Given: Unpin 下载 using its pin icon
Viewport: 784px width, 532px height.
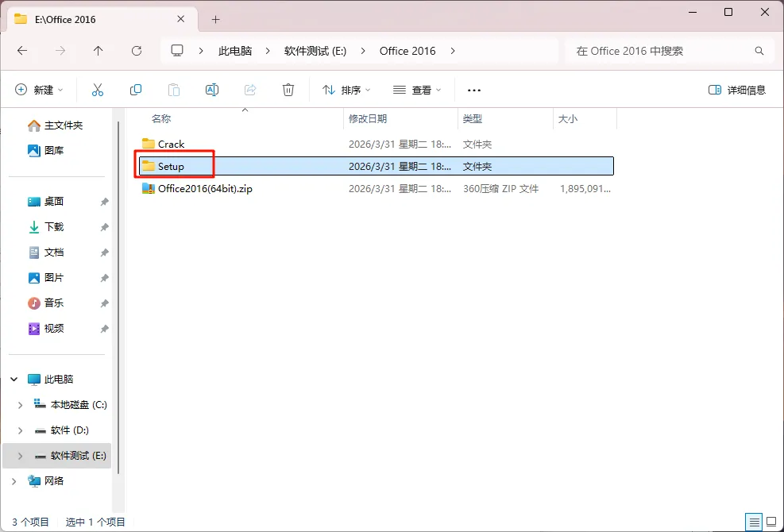Looking at the screenshot, I should [104, 227].
